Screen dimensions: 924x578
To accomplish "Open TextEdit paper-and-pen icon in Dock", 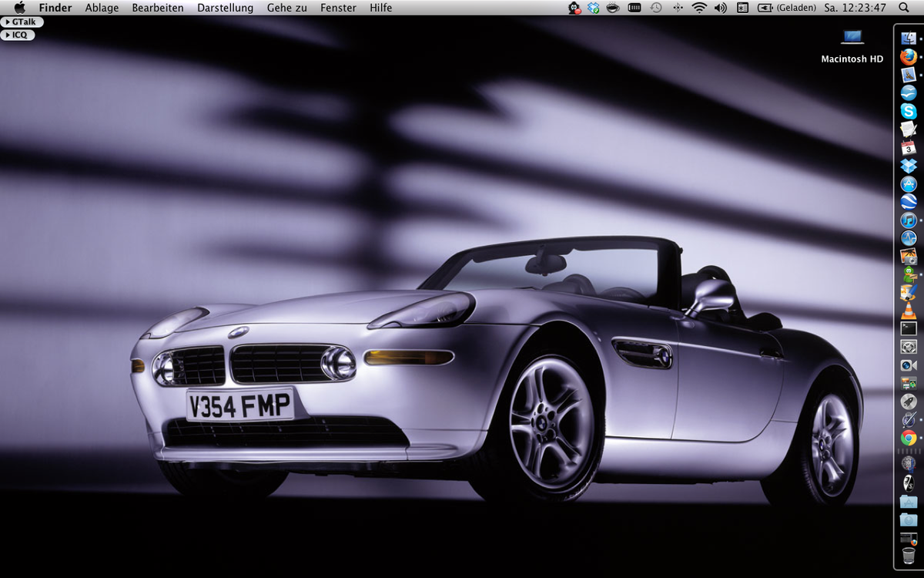I will pyautogui.click(x=909, y=129).
